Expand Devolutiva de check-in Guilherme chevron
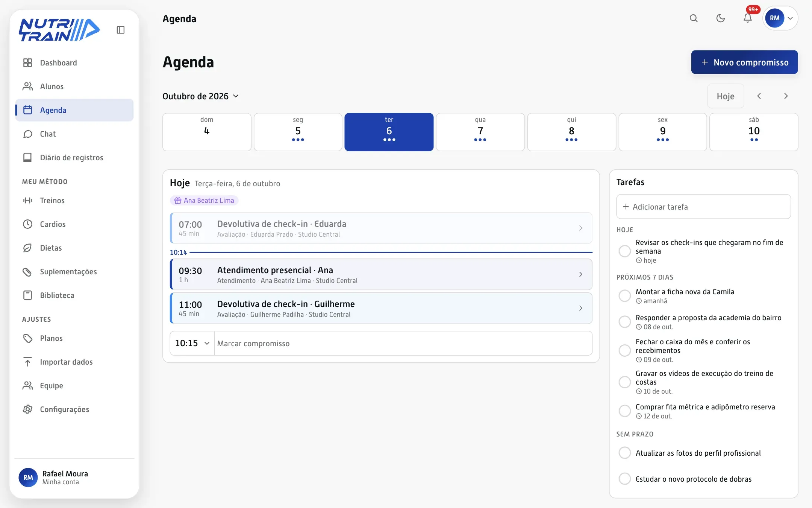Image resolution: width=812 pixels, height=508 pixels. (x=581, y=308)
